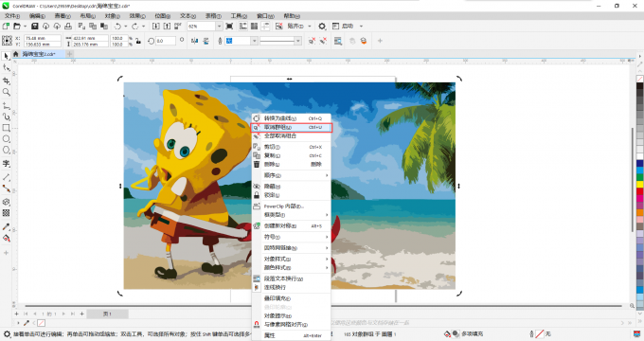Viewport: 644px width, 341px height.
Task: Open the Effects (效果) menu
Action: pyautogui.click(x=137, y=15)
